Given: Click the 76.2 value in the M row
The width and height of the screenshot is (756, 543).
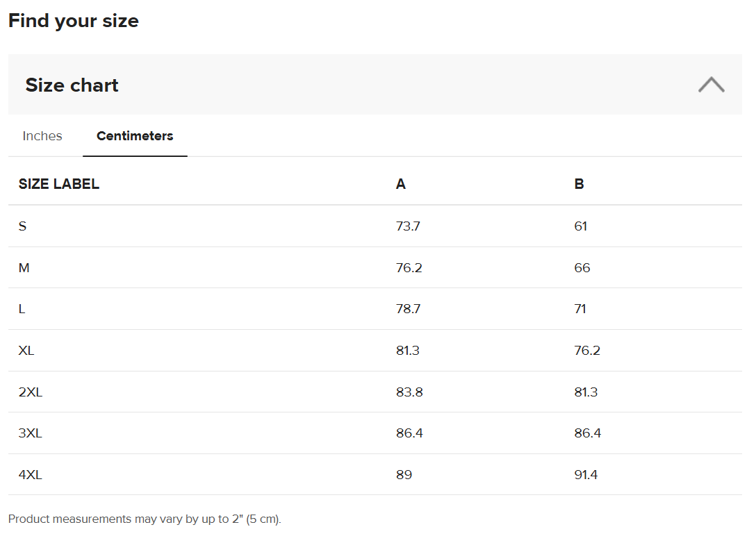Looking at the screenshot, I should coord(409,268).
